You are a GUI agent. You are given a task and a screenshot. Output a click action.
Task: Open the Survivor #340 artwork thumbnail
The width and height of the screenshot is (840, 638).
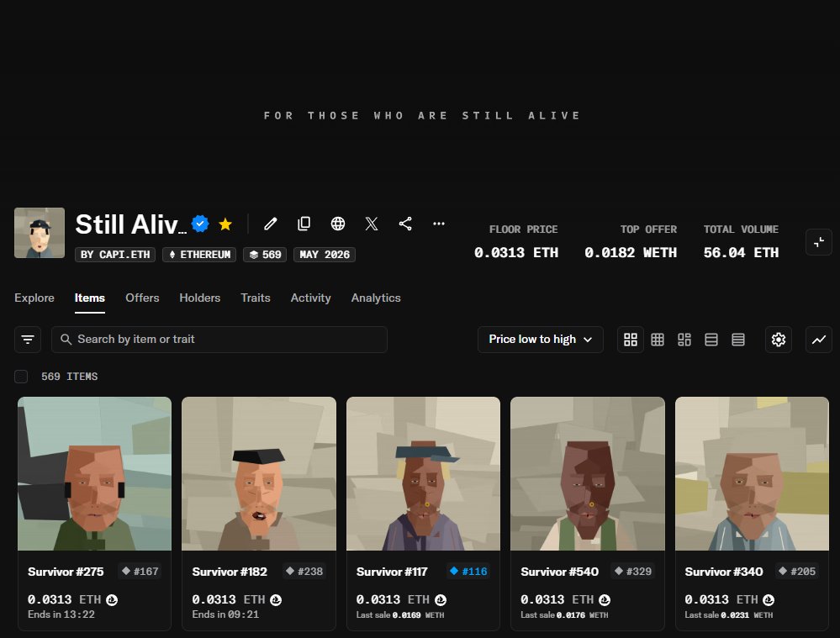pyautogui.click(x=753, y=473)
